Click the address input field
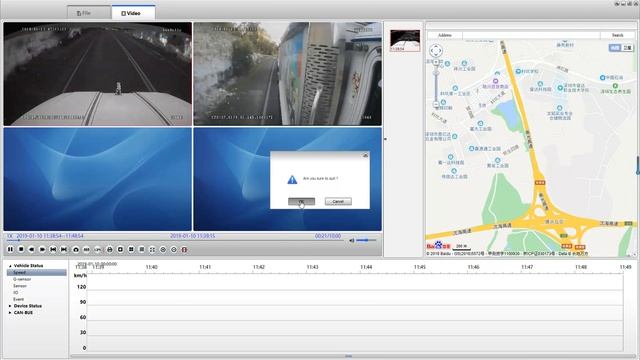Viewport: 640px width, 360px height. click(x=531, y=35)
